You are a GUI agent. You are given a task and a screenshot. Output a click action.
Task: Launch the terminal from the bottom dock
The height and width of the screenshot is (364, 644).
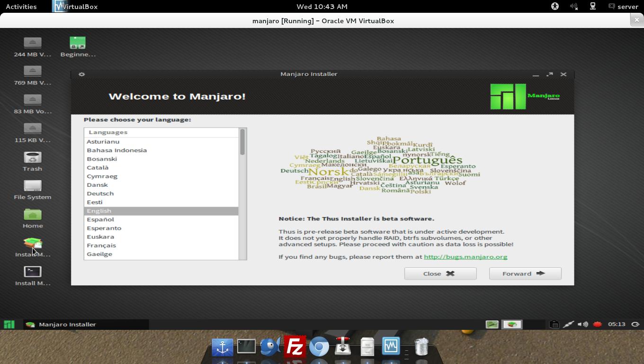coord(246,346)
